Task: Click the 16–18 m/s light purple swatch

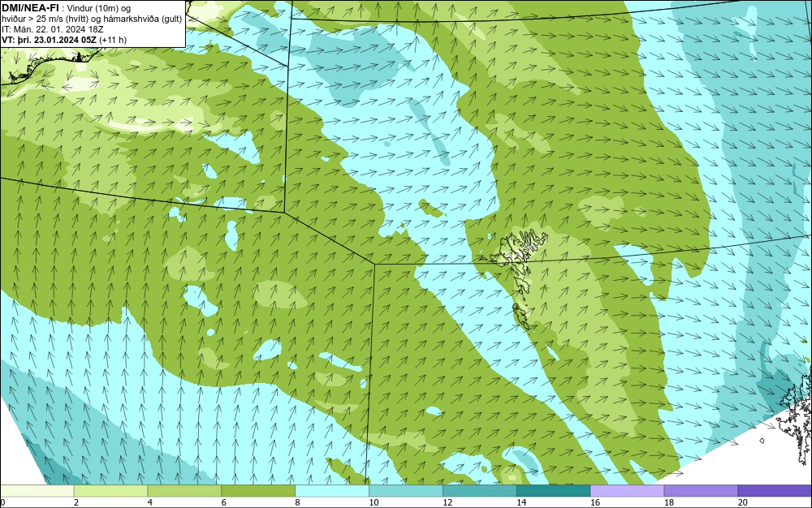Action: [x=627, y=490]
